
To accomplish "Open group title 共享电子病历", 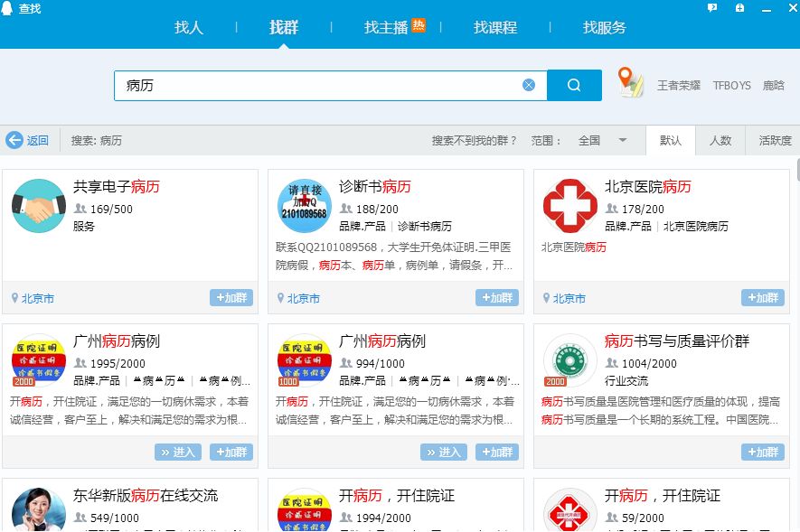I will pos(117,186).
